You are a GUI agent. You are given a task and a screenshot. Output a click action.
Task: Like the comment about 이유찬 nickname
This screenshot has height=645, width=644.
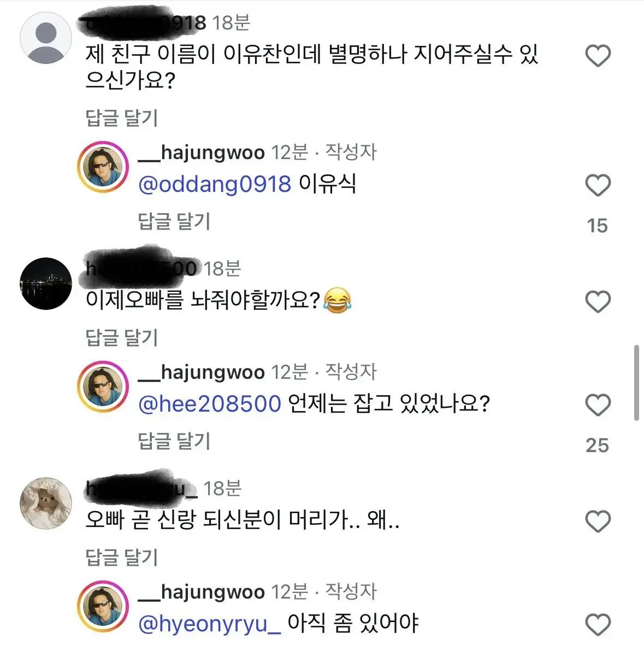coord(598,56)
